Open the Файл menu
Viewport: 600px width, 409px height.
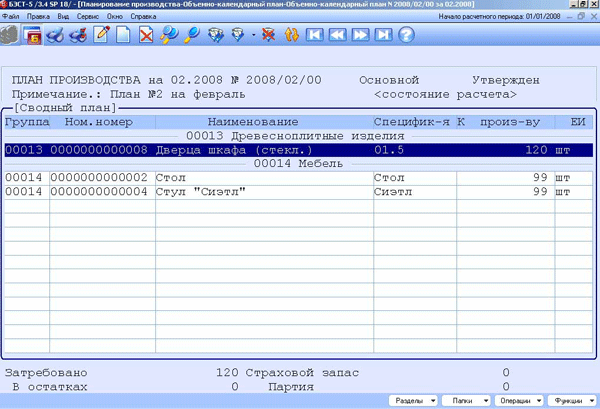pyautogui.click(x=11, y=16)
